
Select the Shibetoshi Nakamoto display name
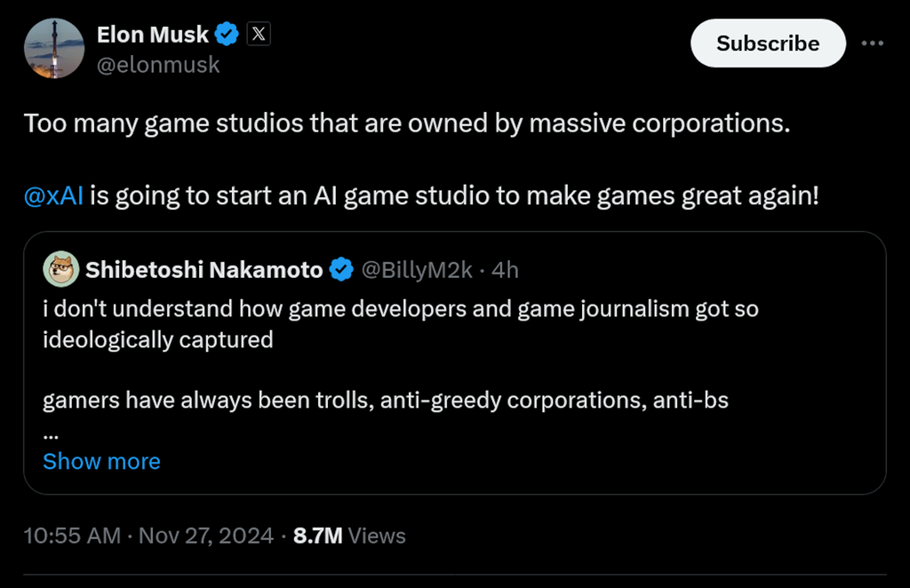206,269
